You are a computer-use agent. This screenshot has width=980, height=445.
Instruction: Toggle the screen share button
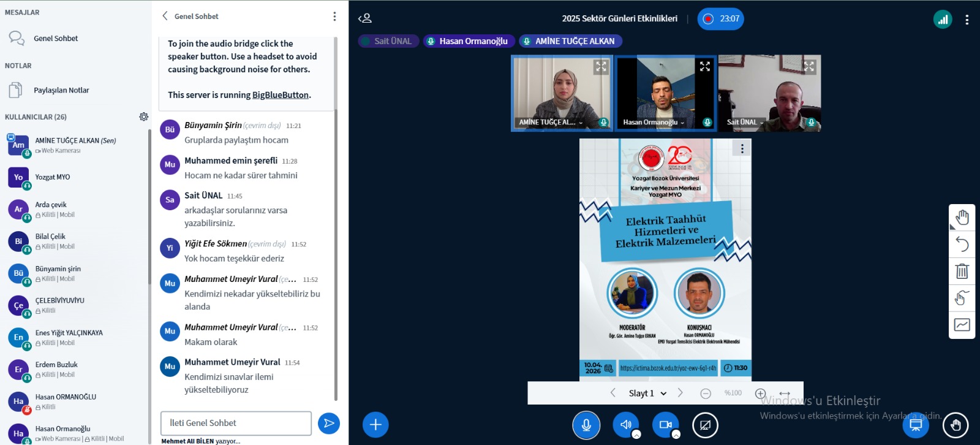[705, 425]
